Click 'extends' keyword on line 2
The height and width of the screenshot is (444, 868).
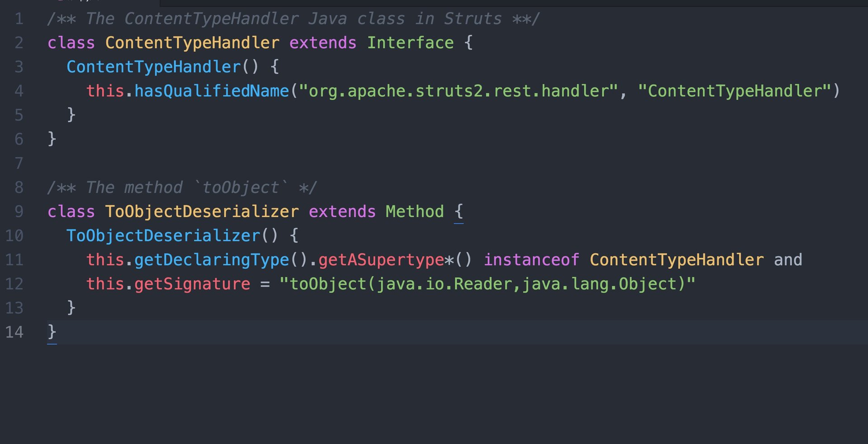point(323,42)
